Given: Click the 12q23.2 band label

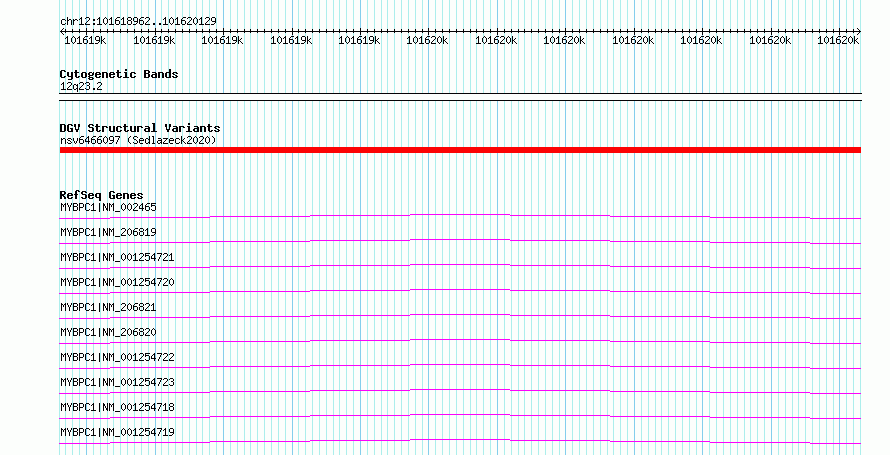Looking at the screenshot, I should 81,87.
